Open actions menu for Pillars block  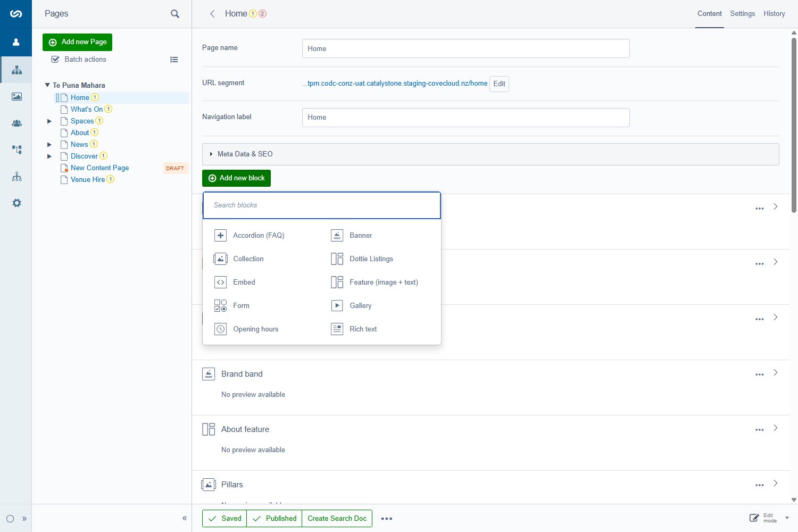[x=760, y=485]
